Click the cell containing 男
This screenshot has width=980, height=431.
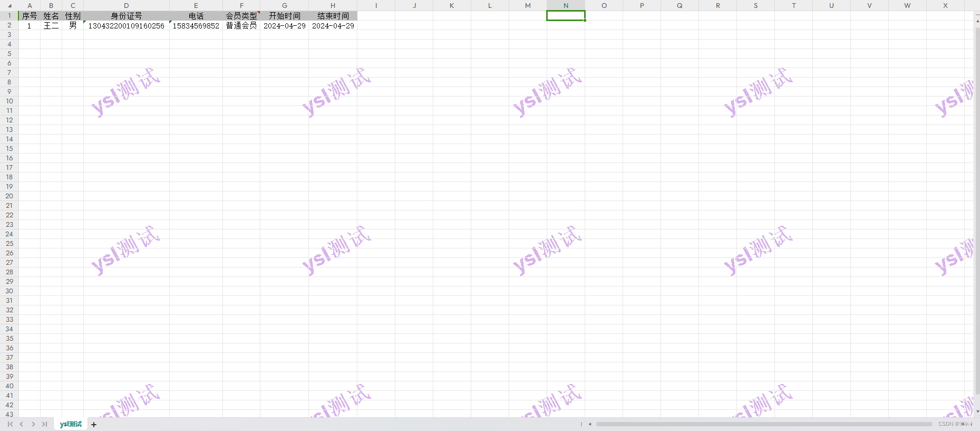tap(73, 25)
